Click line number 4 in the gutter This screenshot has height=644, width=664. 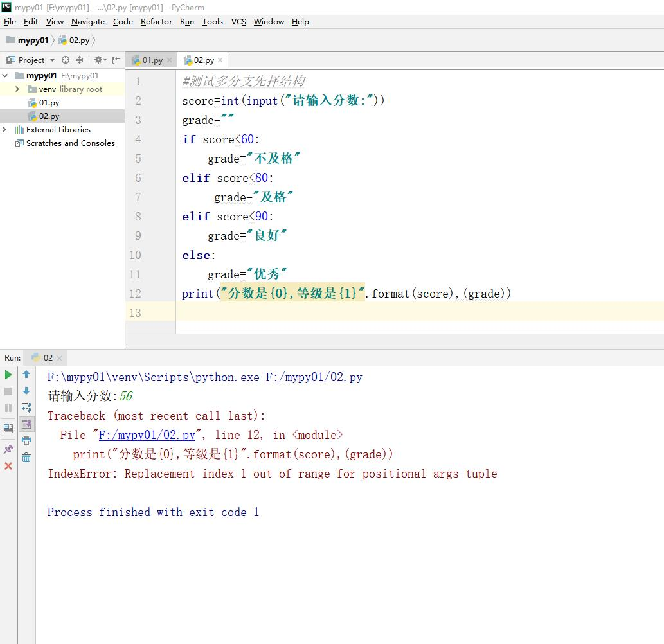tap(138, 139)
